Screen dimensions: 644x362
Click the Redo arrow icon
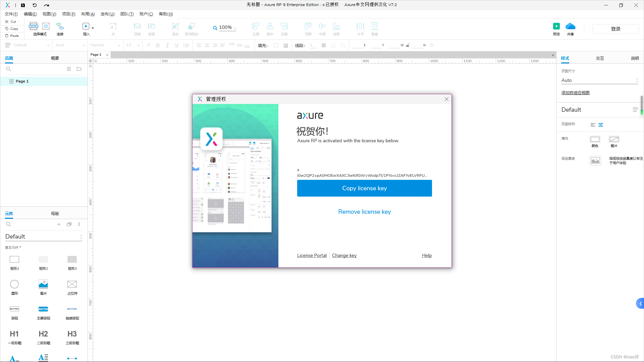[x=47, y=5]
